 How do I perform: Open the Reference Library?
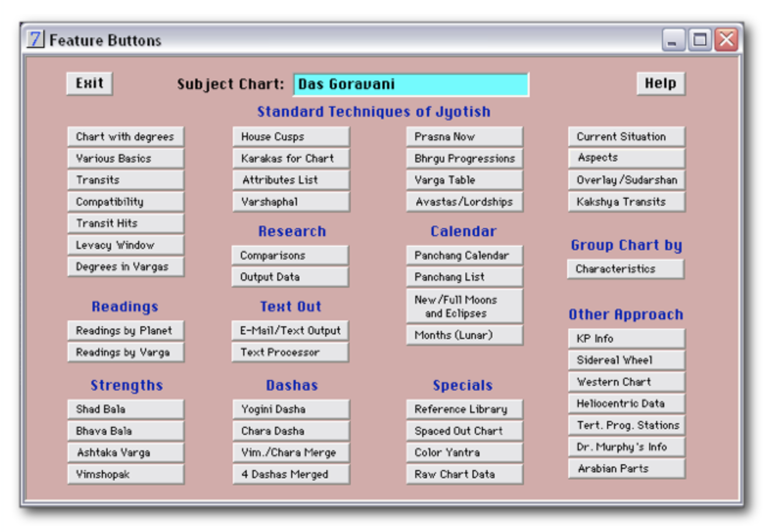click(x=464, y=409)
